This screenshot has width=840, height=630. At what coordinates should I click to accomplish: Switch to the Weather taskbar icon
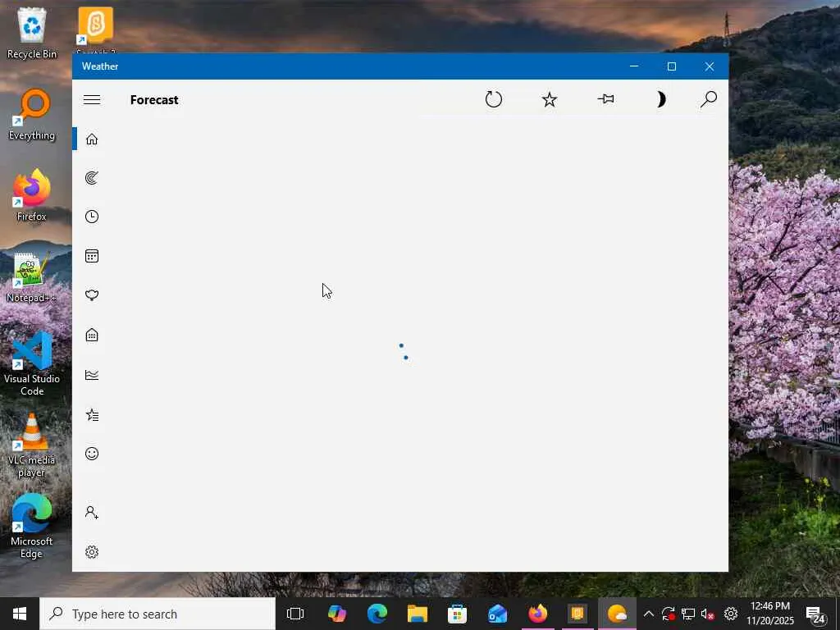coord(617,614)
